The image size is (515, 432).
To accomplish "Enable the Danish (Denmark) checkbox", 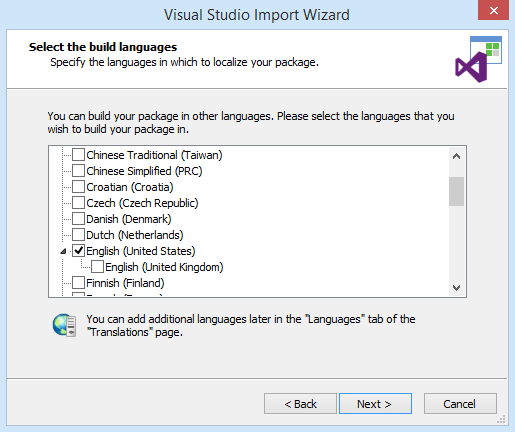I will (78, 219).
